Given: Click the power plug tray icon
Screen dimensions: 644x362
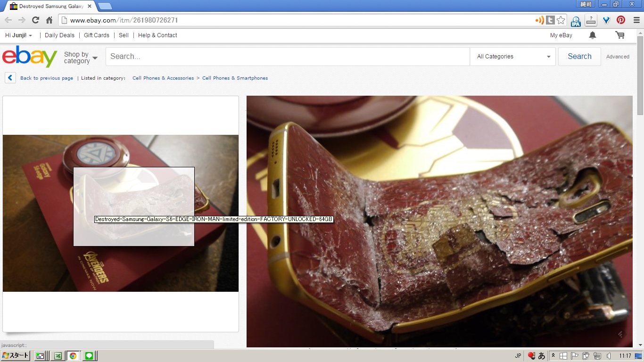Looking at the screenshot, I should pos(586,356).
